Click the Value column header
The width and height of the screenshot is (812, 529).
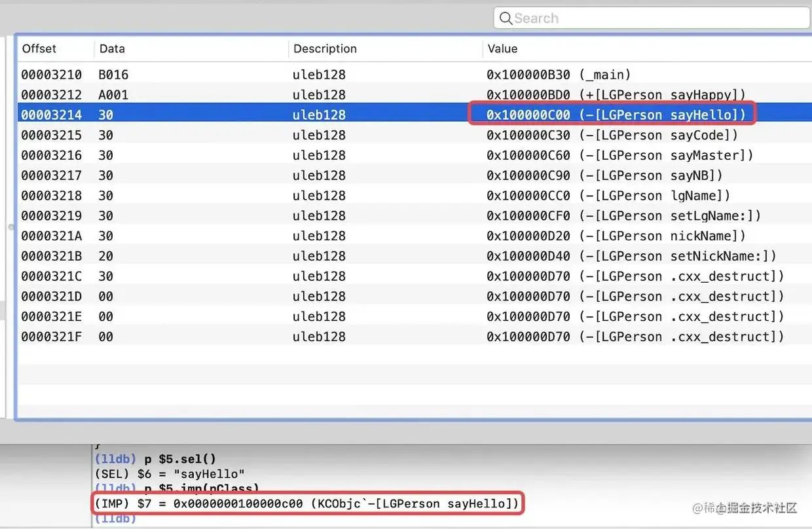pyautogui.click(x=502, y=48)
